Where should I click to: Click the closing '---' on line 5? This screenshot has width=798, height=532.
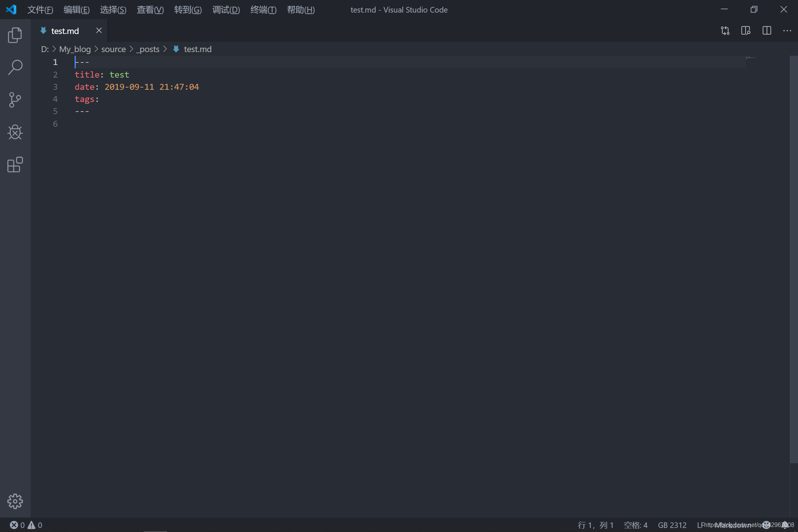82,111
